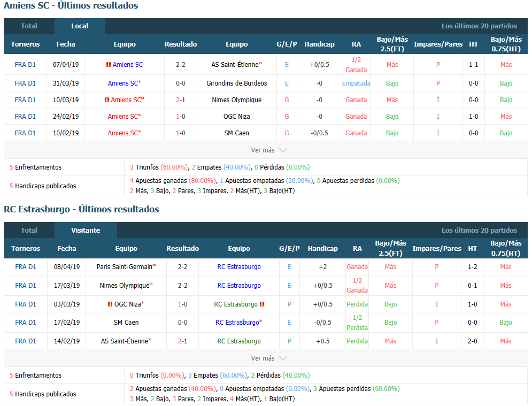Viewport: 532px width, 406px height.
Task: Click '5 Enfrentamientos' under Estrasburgo table
Action: 36,376
